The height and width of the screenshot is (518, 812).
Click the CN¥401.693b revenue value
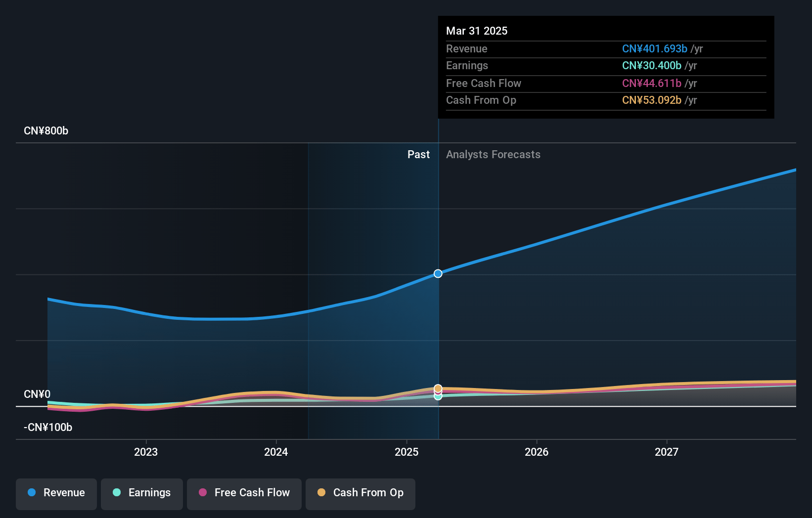pos(655,49)
